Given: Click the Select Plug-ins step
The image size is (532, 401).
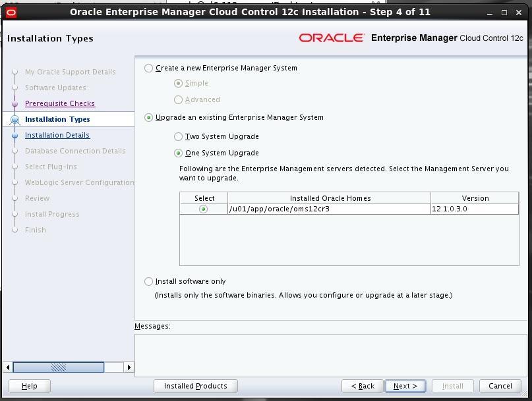Looking at the screenshot, I should pos(51,167).
